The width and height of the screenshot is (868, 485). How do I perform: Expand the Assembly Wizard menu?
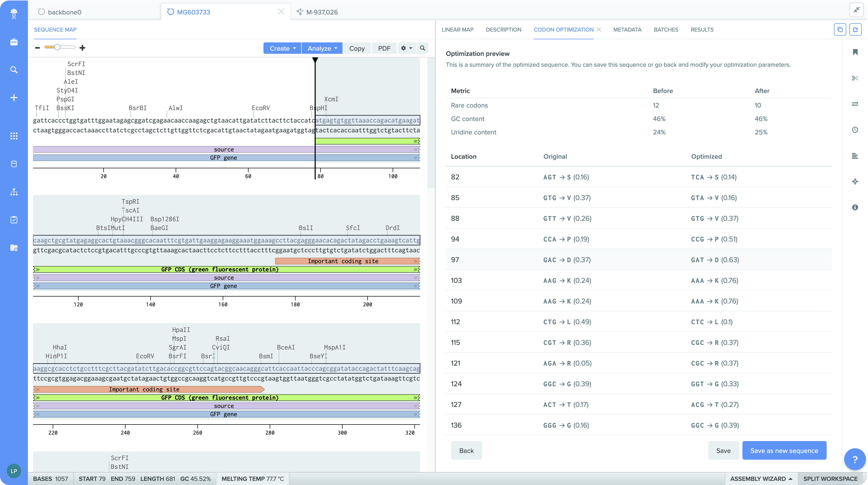[x=761, y=479]
